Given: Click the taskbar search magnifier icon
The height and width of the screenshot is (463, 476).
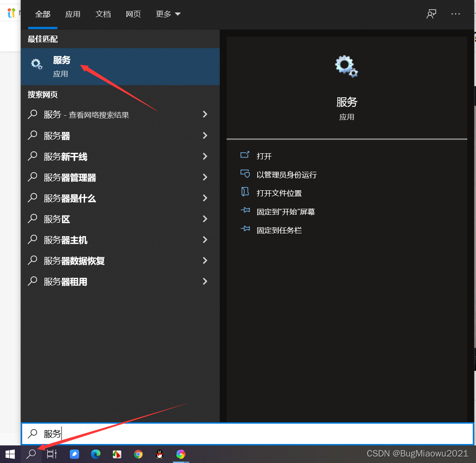Looking at the screenshot, I should point(31,454).
